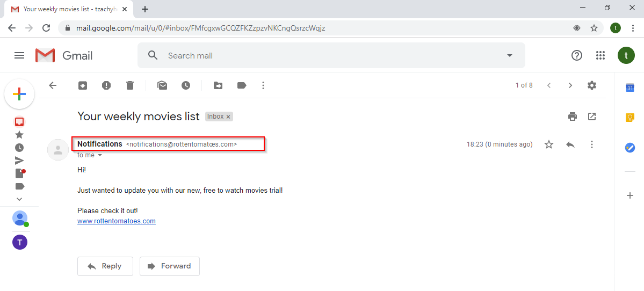Open Snoozed in left sidebar
The height and width of the screenshot is (291, 644).
point(19,147)
